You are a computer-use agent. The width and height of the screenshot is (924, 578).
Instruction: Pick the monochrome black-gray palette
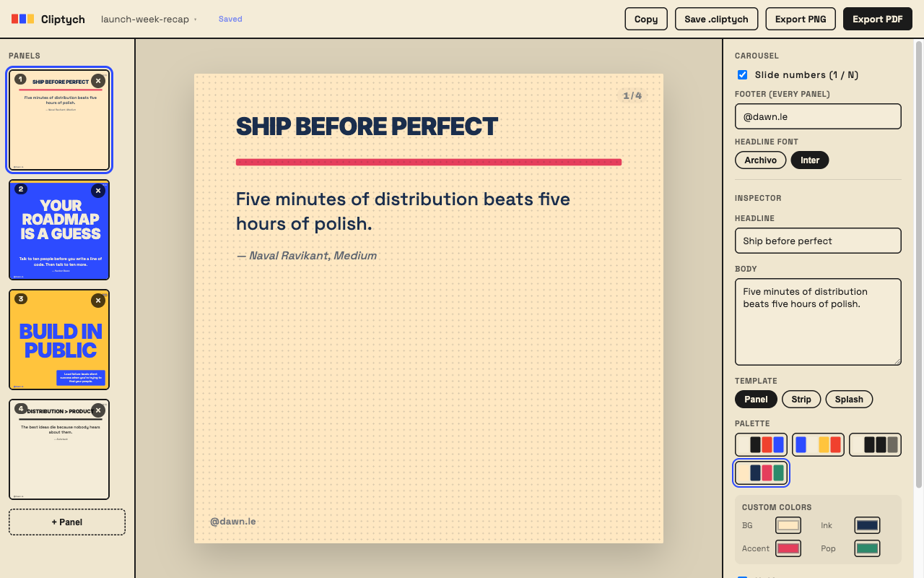875,444
